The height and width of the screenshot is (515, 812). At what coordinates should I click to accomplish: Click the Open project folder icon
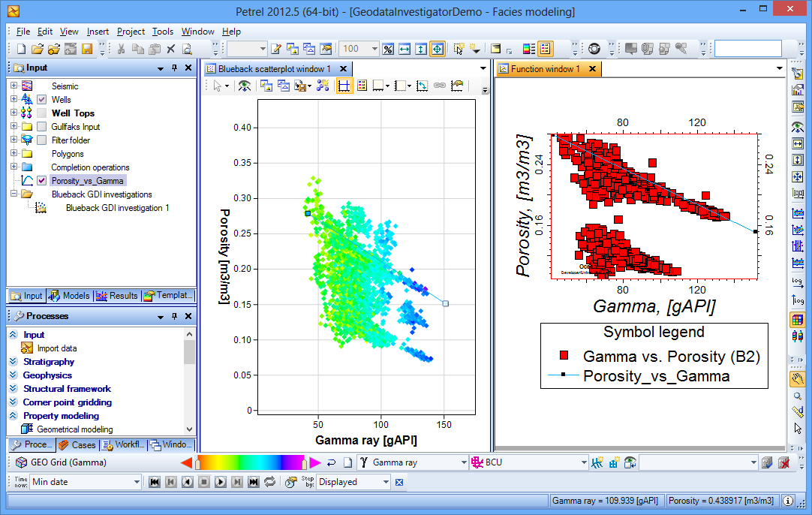[38, 49]
